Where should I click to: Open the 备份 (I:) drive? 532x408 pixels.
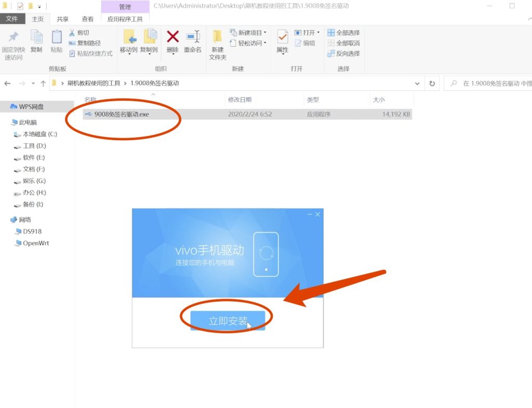(x=33, y=205)
